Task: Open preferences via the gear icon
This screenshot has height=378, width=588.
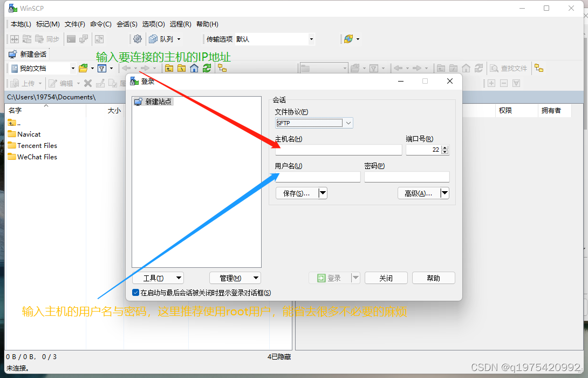Action: click(x=138, y=39)
